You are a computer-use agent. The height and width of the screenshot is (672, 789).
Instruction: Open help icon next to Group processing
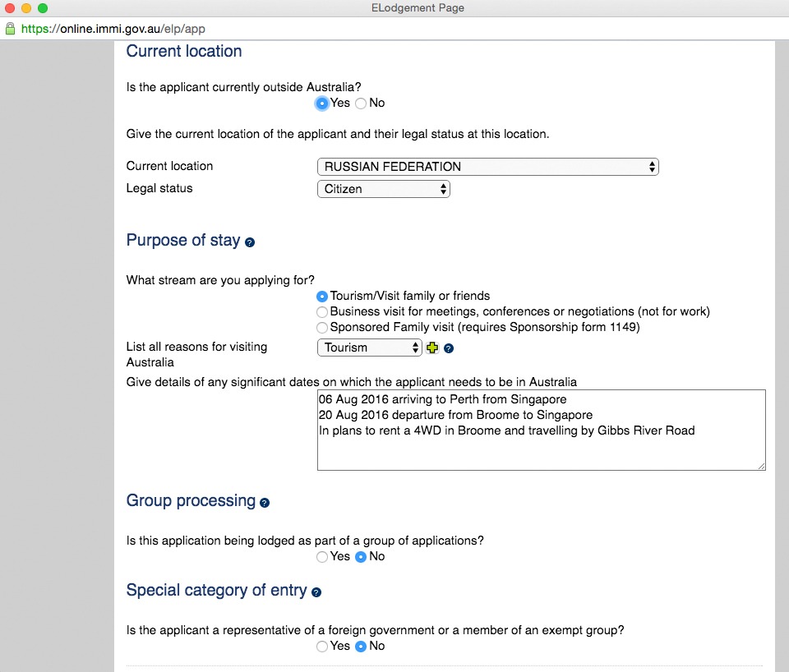pos(265,503)
